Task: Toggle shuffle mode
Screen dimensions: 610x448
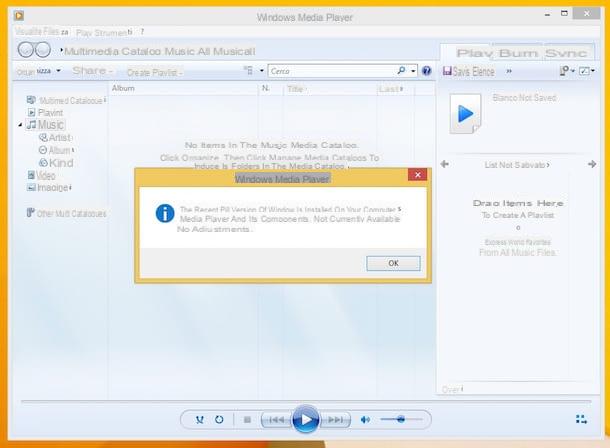Action: (x=200, y=420)
